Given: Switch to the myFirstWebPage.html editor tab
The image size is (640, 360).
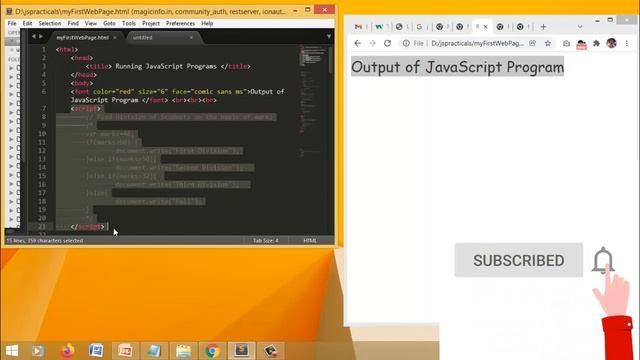Looking at the screenshot, I should (82, 38).
